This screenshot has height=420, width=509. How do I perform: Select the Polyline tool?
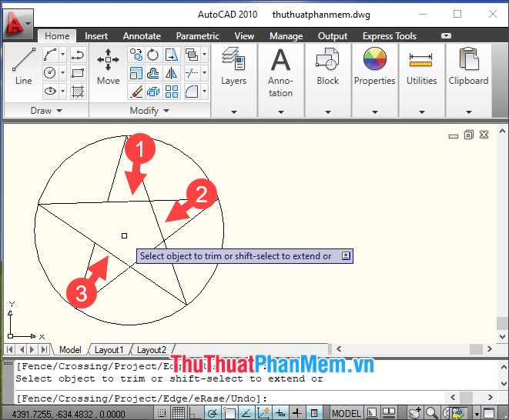(78, 54)
